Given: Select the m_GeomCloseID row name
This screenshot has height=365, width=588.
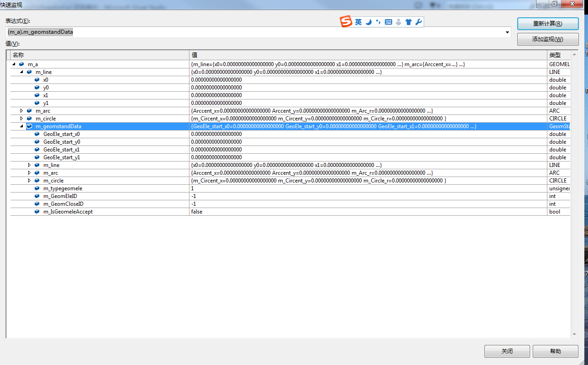Looking at the screenshot, I should 63,204.
